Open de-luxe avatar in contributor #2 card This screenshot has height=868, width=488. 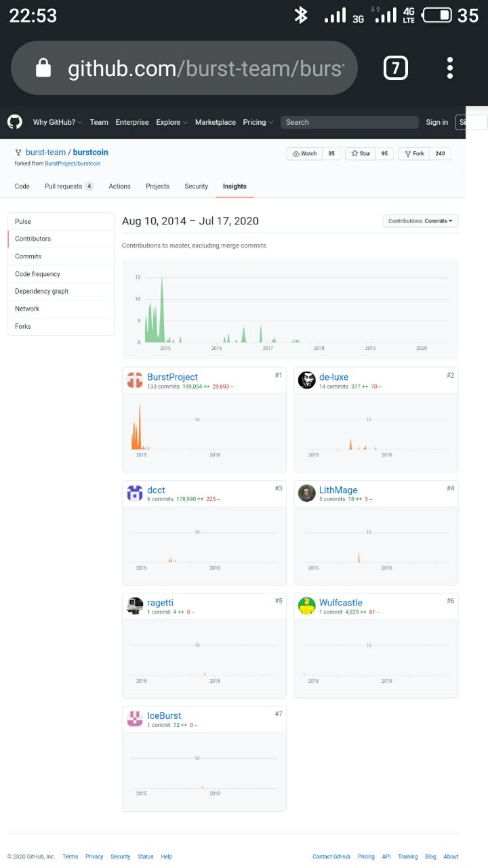tap(307, 380)
